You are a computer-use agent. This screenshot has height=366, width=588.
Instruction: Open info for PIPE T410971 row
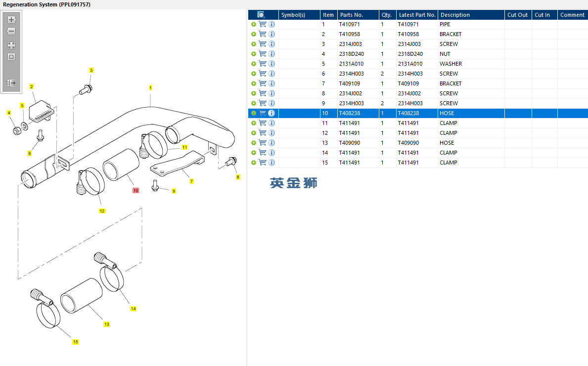tap(271, 24)
